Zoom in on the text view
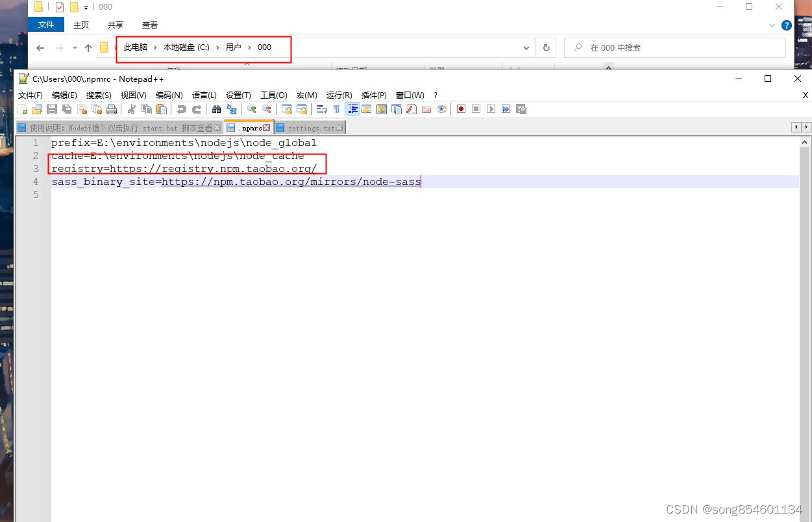The height and width of the screenshot is (522, 812). coord(252,108)
